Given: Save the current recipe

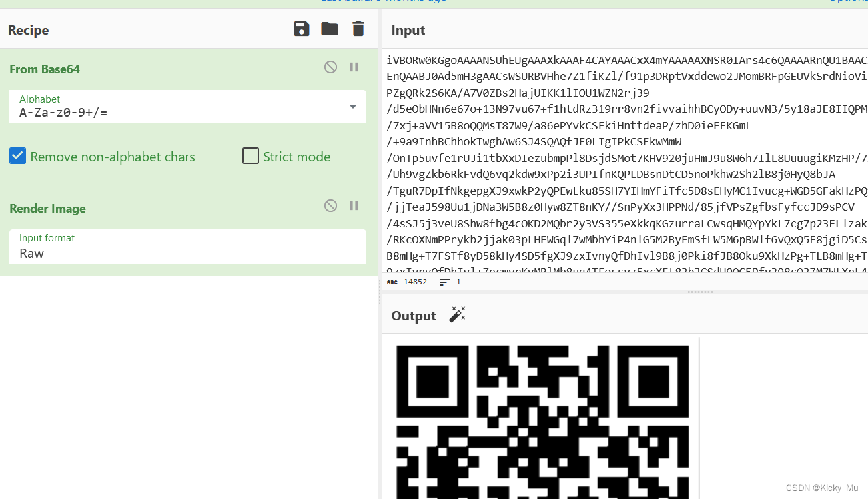Looking at the screenshot, I should 302,29.
